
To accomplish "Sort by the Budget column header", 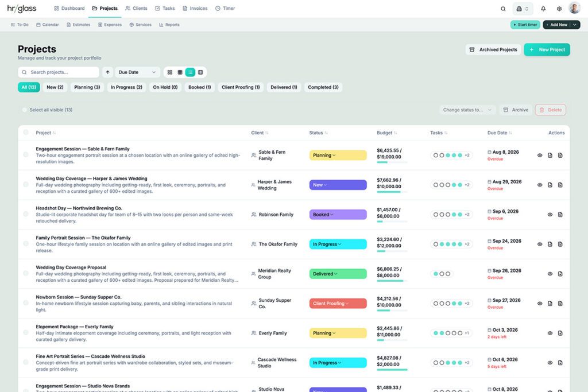I will click(386, 133).
